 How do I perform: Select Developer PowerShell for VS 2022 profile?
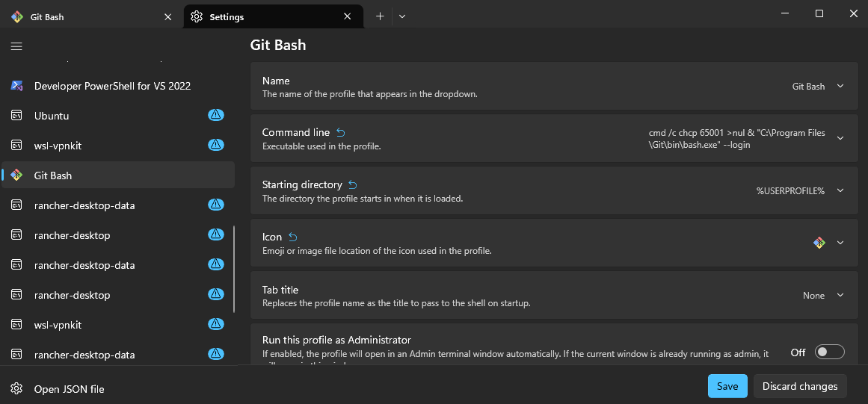click(118, 86)
